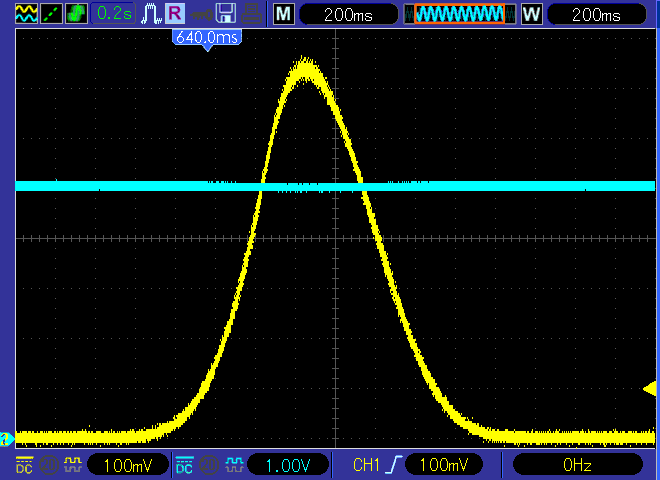660x480 pixels.
Task: Select the dotted vector display mode icon
Action: 51,13
